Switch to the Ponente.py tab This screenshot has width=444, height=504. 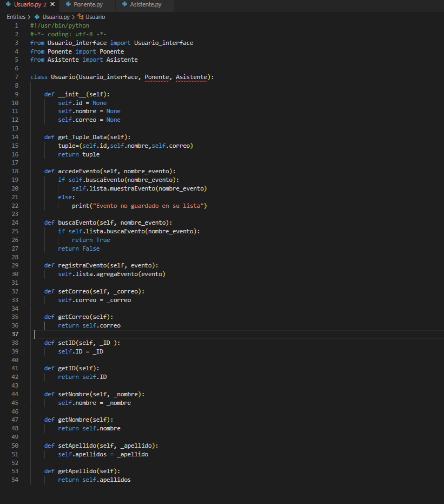[89, 4]
